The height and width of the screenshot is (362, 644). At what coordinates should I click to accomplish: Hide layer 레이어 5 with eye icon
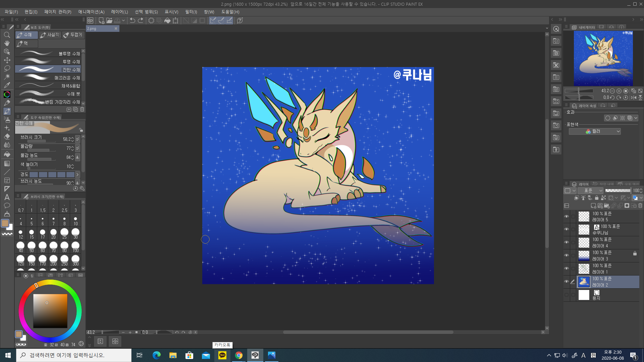coord(567,217)
